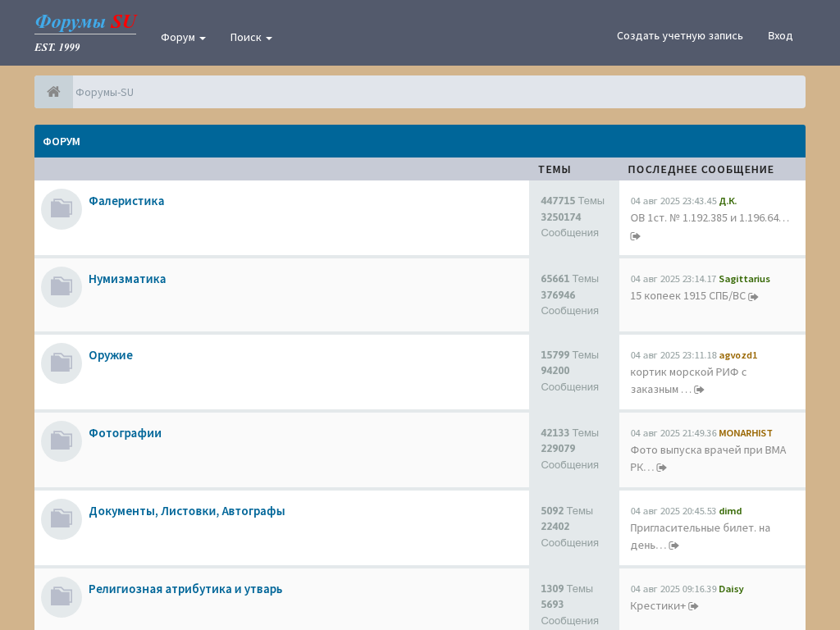This screenshot has height=630, width=840.
Task: Open the Фалеристика forum section
Action: pos(126,201)
